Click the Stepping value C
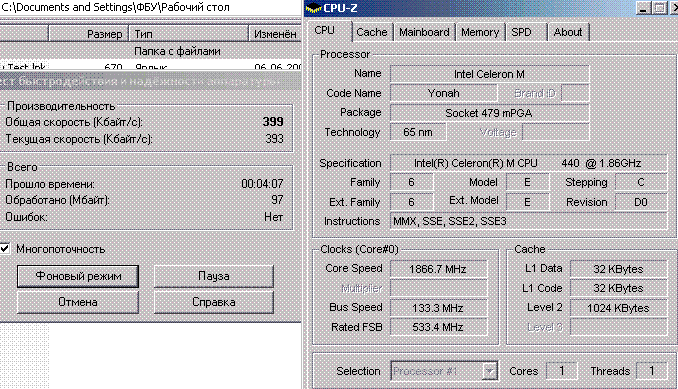678x389 pixels. tap(641, 182)
